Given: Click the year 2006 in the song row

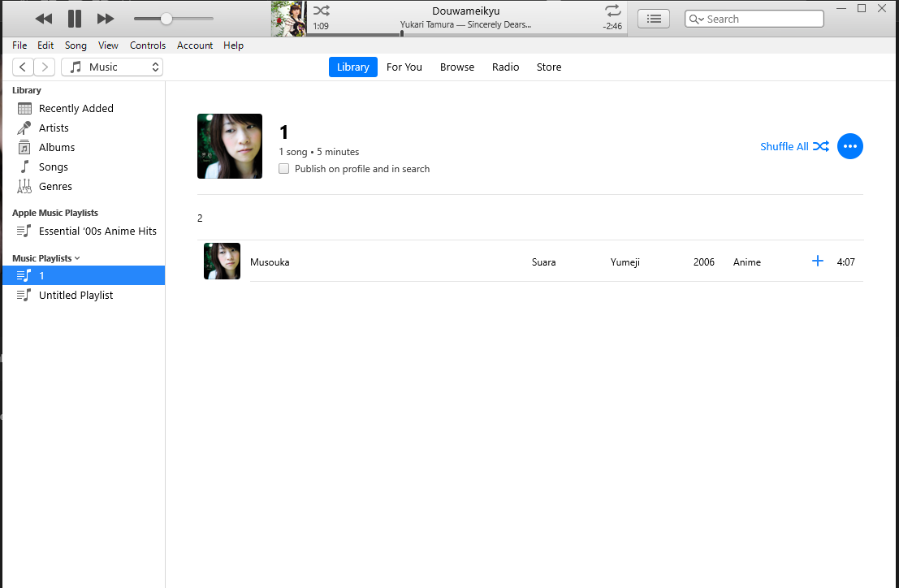Looking at the screenshot, I should point(704,262).
